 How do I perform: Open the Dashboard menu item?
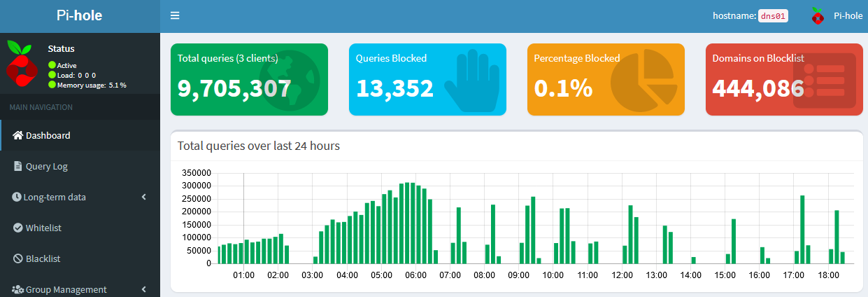click(x=80, y=135)
